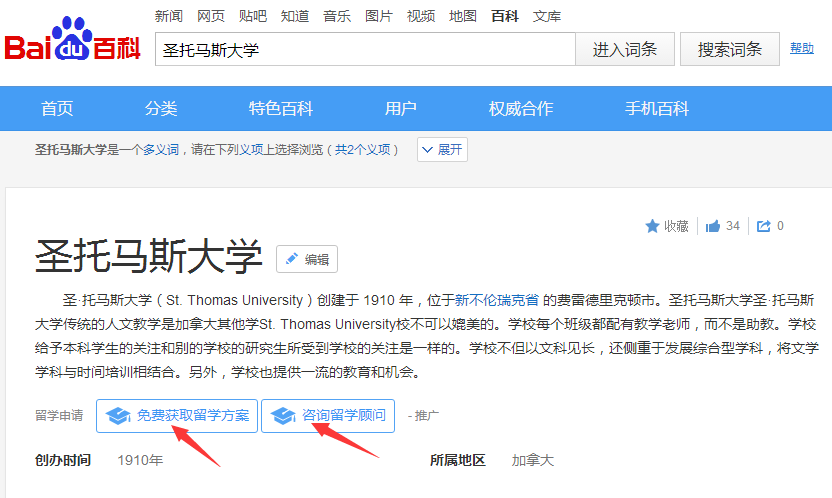This screenshot has height=498, width=832.
Task: Click the pencil 编辑 button
Action: tap(307, 259)
